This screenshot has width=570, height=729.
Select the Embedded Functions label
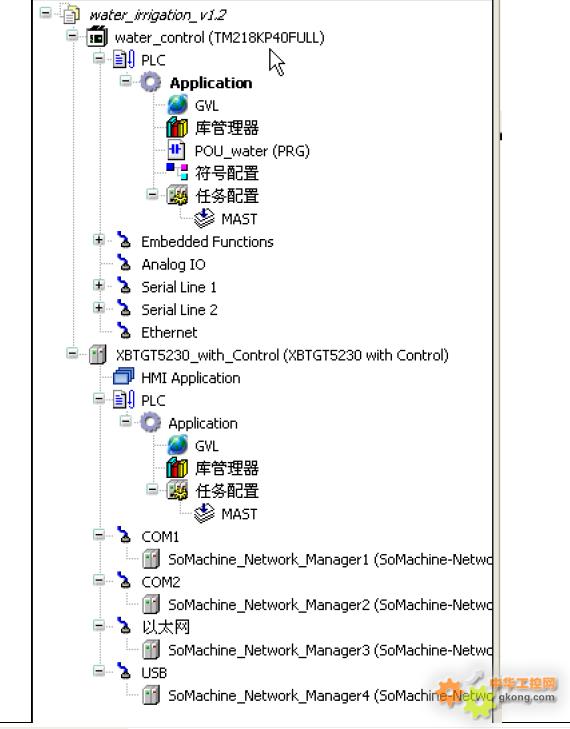(207, 242)
